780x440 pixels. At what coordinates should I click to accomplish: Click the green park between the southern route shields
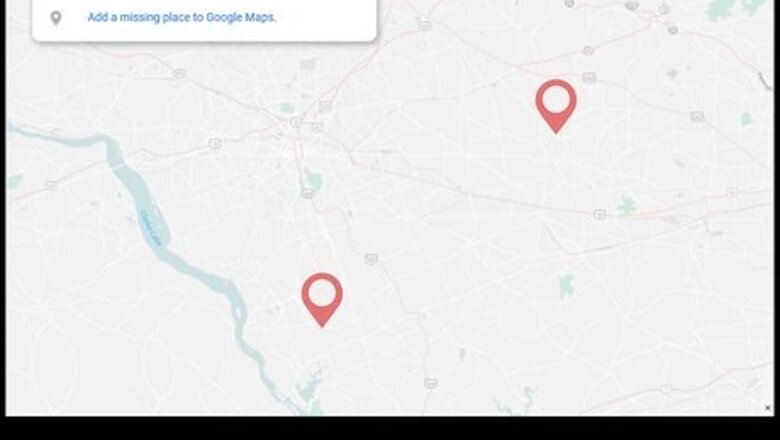[462, 354]
